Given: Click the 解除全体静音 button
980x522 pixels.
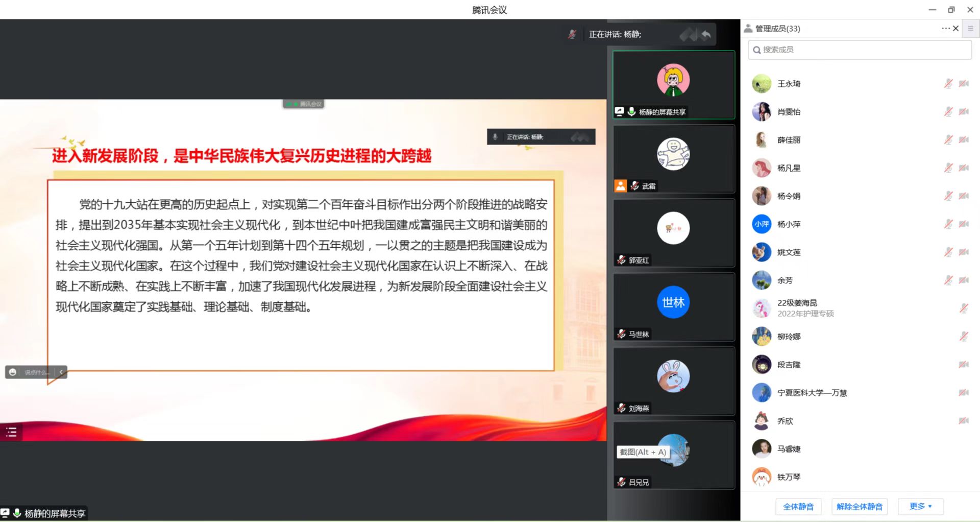Looking at the screenshot, I should [860, 507].
